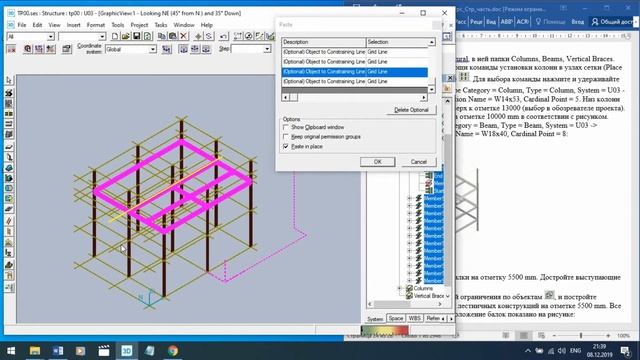This screenshot has width=640, height=360.
Task: Select the System tab in Workspace Explorer
Action: click(x=375, y=319)
